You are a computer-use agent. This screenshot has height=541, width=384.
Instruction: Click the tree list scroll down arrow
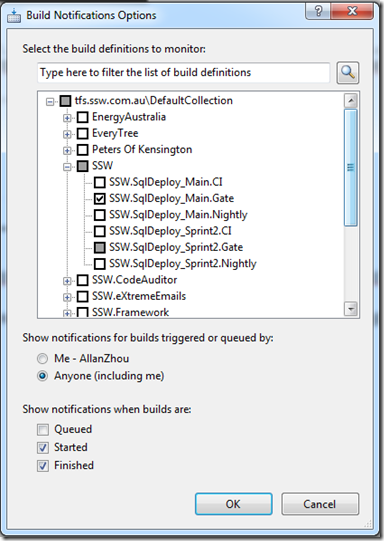[351, 309]
